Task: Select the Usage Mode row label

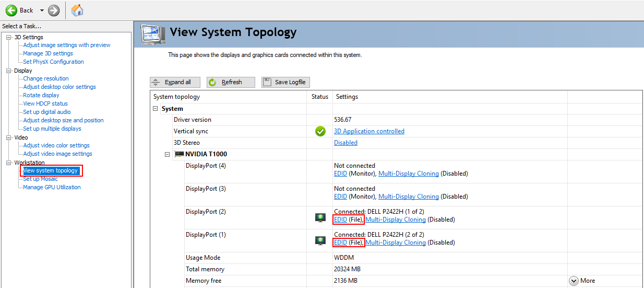Action: pyautogui.click(x=203, y=258)
